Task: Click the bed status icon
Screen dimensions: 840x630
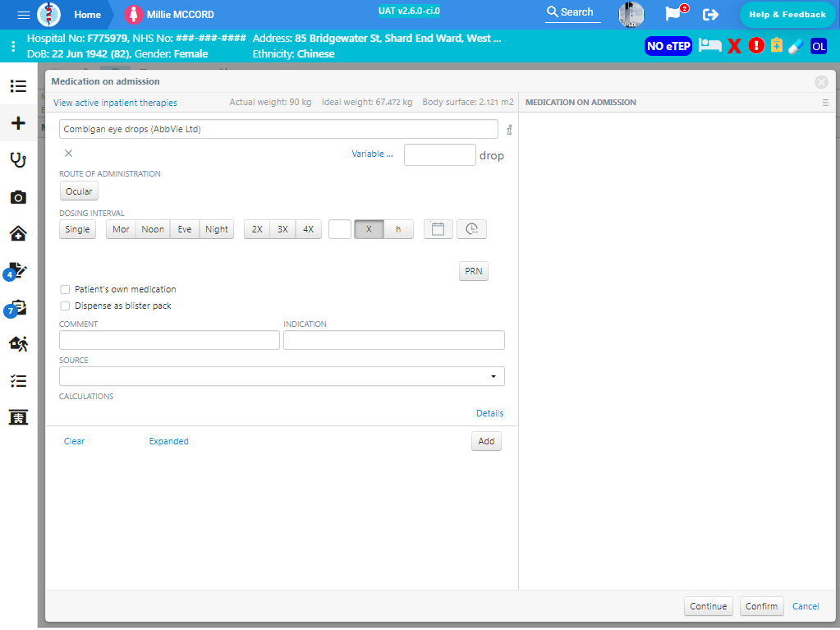Action: point(709,45)
